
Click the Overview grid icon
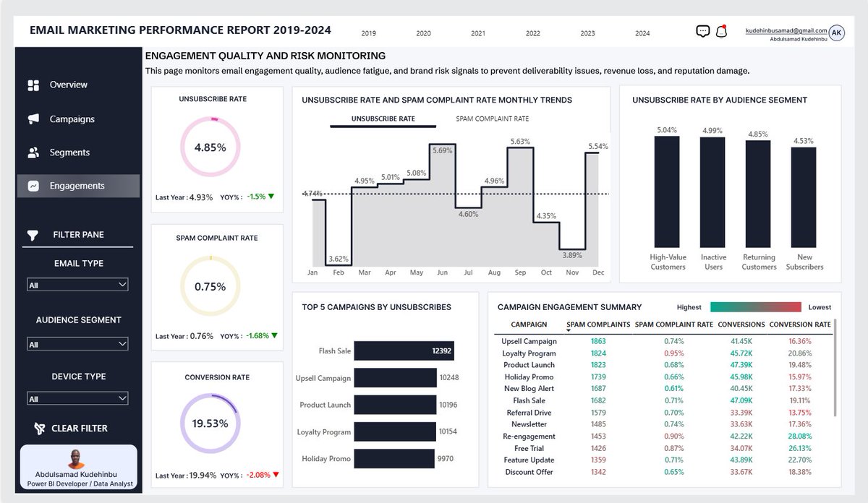(33, 85)
